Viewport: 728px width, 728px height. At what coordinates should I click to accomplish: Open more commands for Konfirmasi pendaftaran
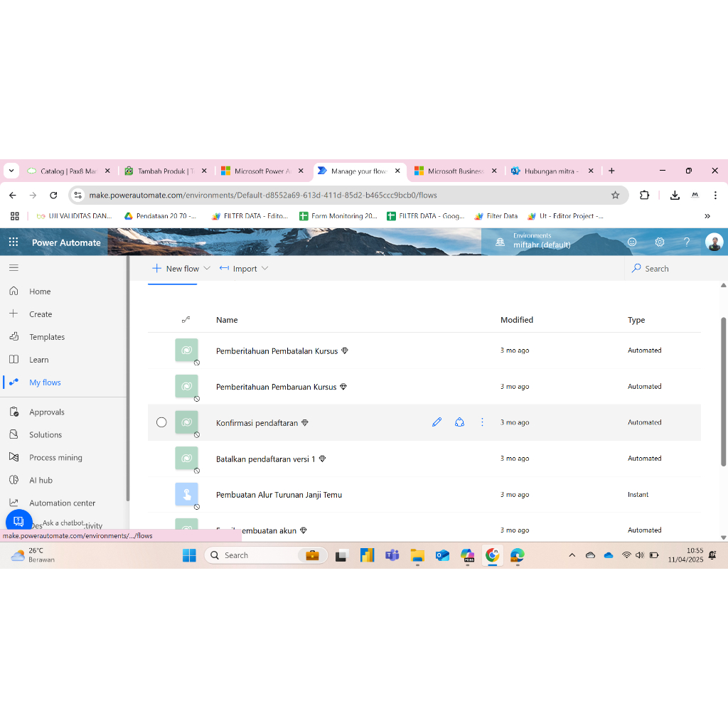tap(483, 422)
